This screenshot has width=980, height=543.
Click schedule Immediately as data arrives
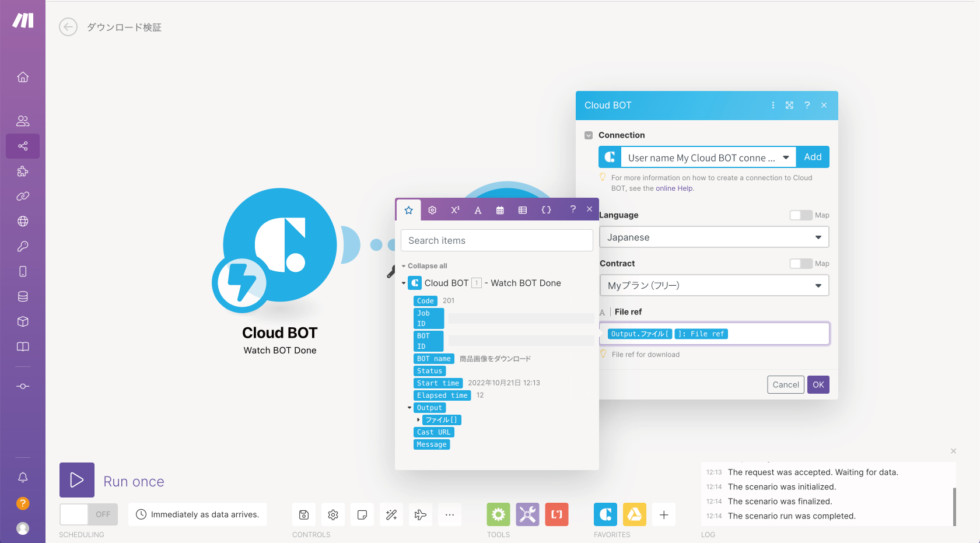pos(198,514)
